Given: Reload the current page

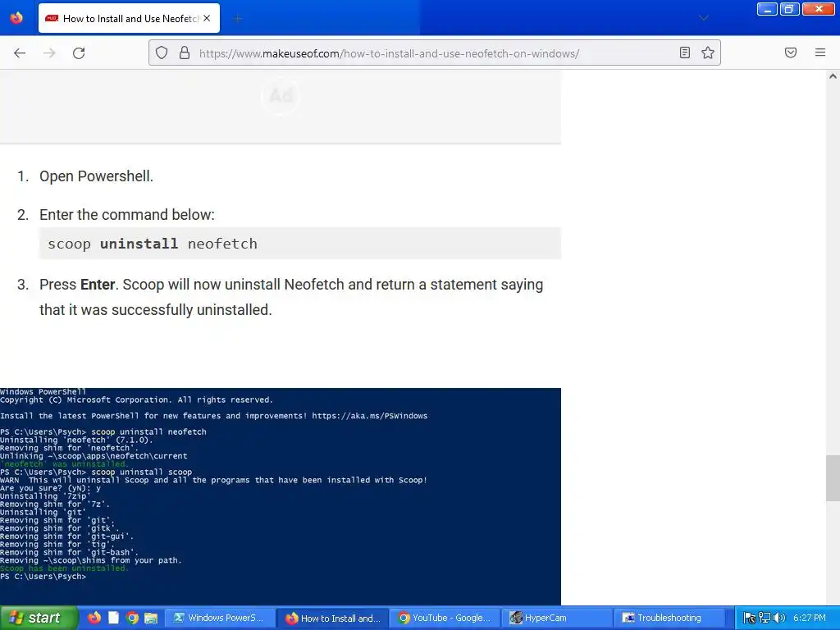Looking at the screenshot, I should pyautogui.click(x=79, y=53).
